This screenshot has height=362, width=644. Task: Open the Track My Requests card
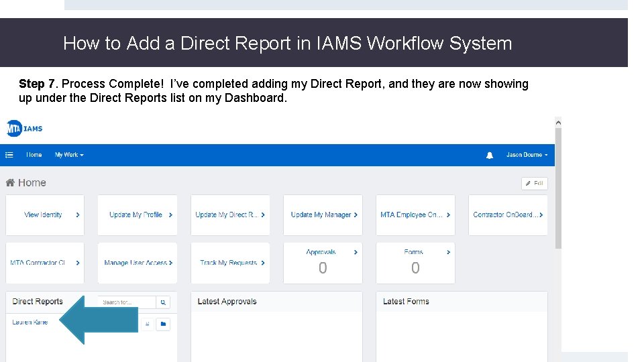tap(230, 263)
